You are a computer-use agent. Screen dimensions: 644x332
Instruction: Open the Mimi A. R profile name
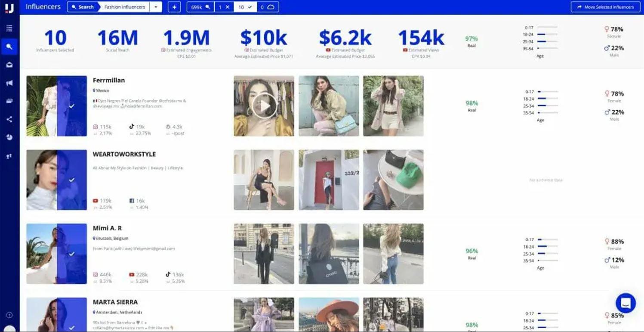tap(108, 228)
